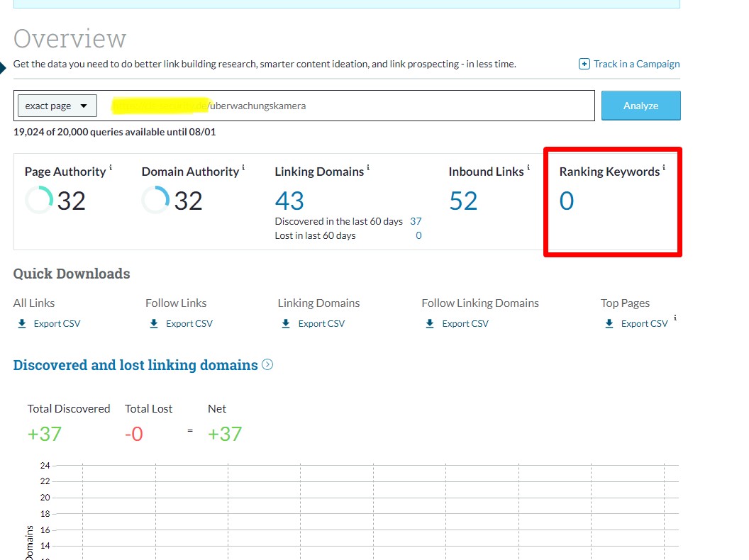Click download icon under Follow Linking Domains

[x=430, y=324]
